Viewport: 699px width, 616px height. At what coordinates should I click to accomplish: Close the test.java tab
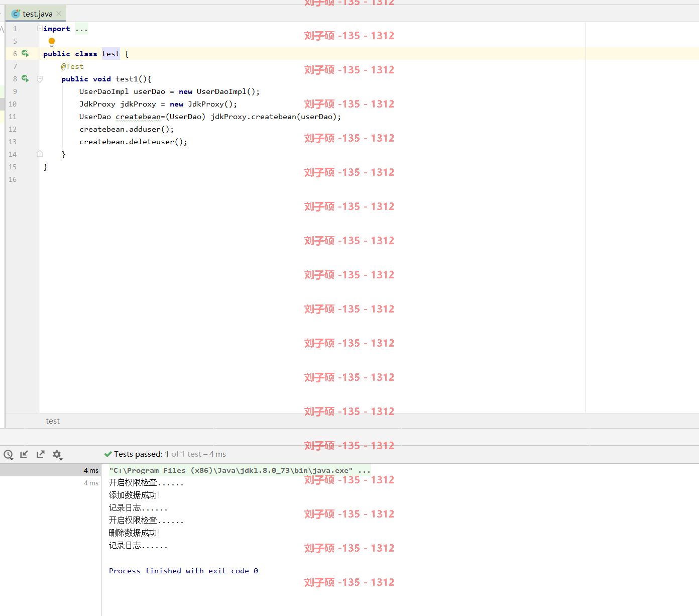59,14
